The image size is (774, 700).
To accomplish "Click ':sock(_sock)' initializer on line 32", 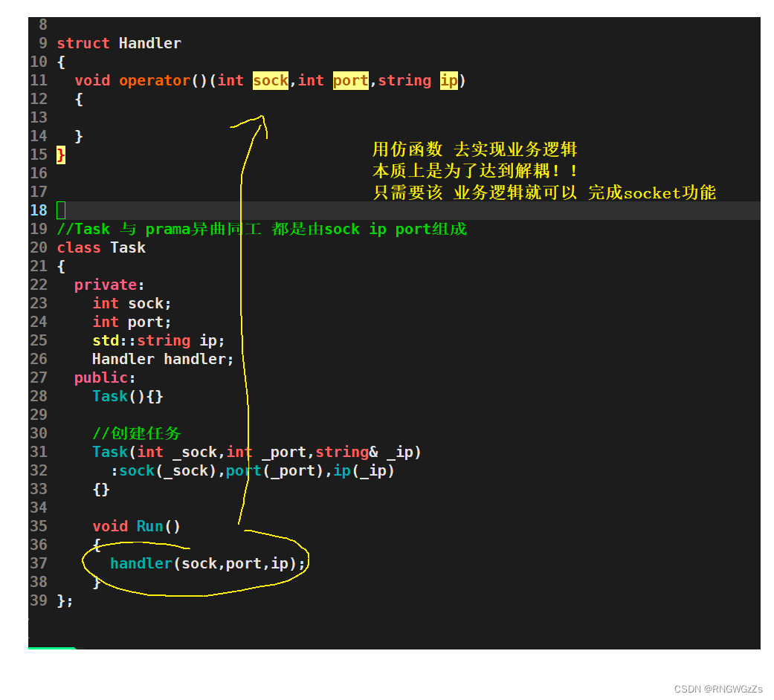I will 164,471.
